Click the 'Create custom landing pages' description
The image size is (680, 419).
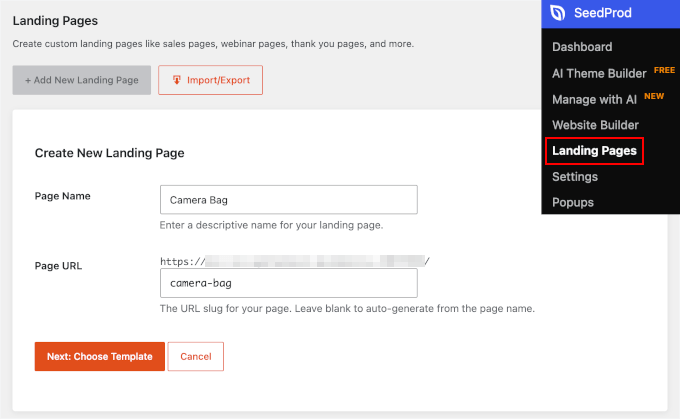(x=213, y=44)
